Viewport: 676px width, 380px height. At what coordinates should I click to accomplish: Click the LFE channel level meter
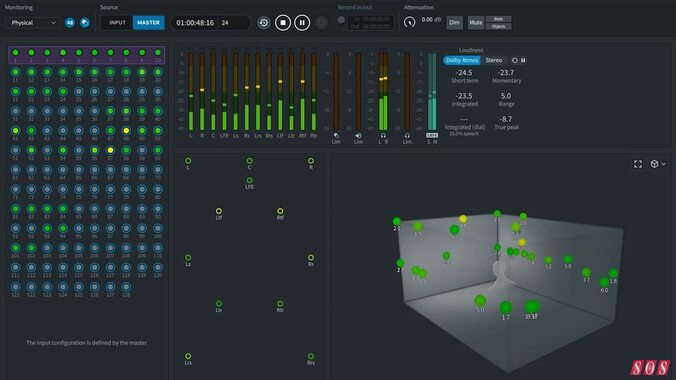click(x=224, y=91)
